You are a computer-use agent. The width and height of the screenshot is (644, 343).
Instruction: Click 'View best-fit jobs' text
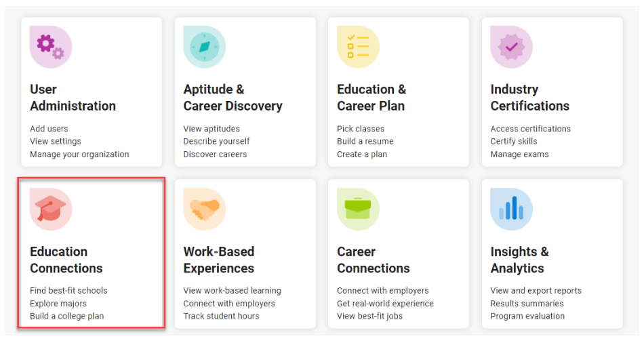point(371,317)
